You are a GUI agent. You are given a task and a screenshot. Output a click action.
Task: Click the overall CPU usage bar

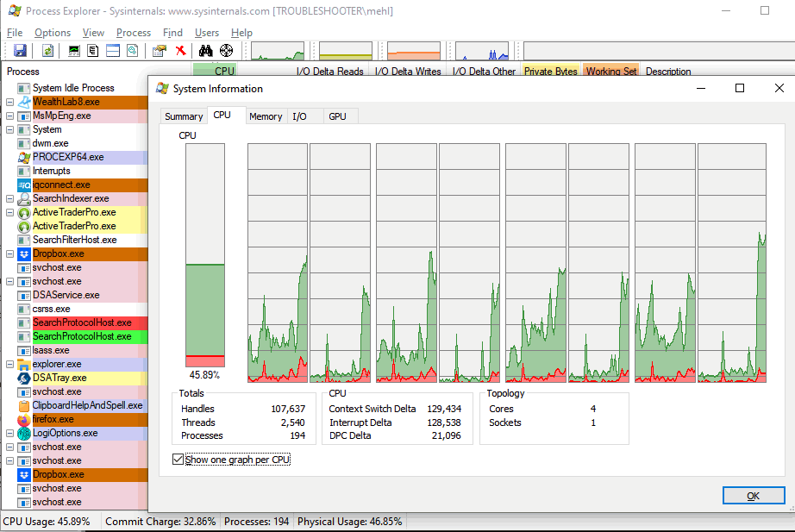pos(204,256)
